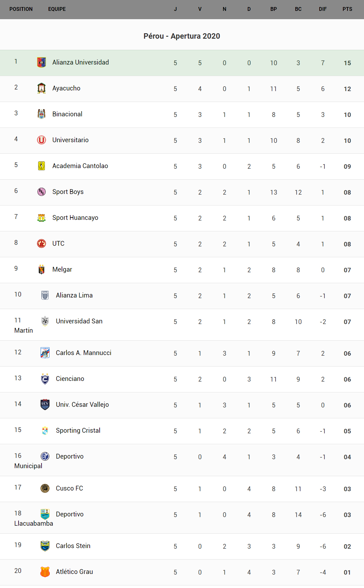Open the Alianza Lima team link

coord(74,295)
